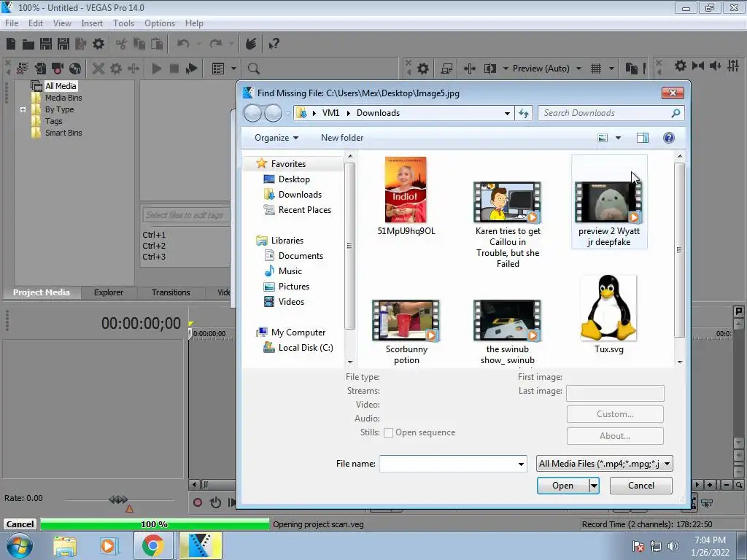Click the Video preview settings gear icon
Screen dimensions: 747x560
pos(423,69)
